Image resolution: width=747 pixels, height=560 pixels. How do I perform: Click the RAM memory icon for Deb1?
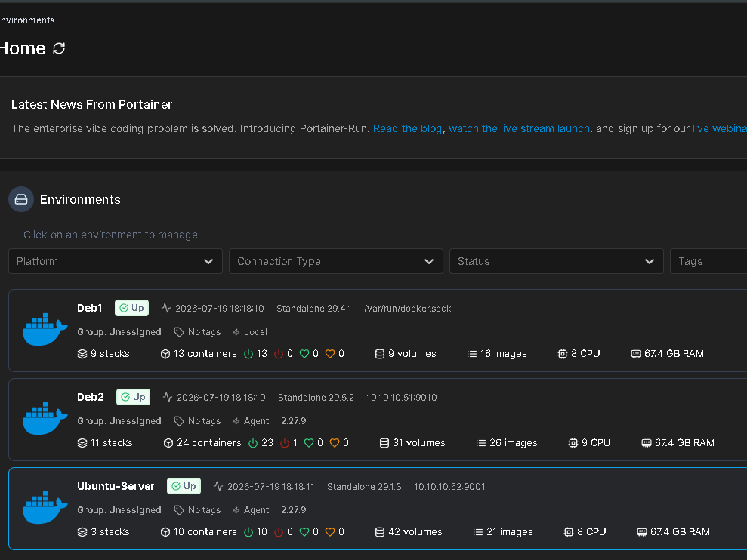(x=636, y=354)
